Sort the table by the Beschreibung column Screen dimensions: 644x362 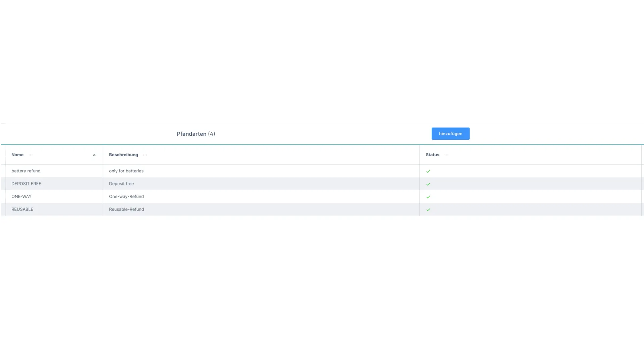(x=123, y=155)
